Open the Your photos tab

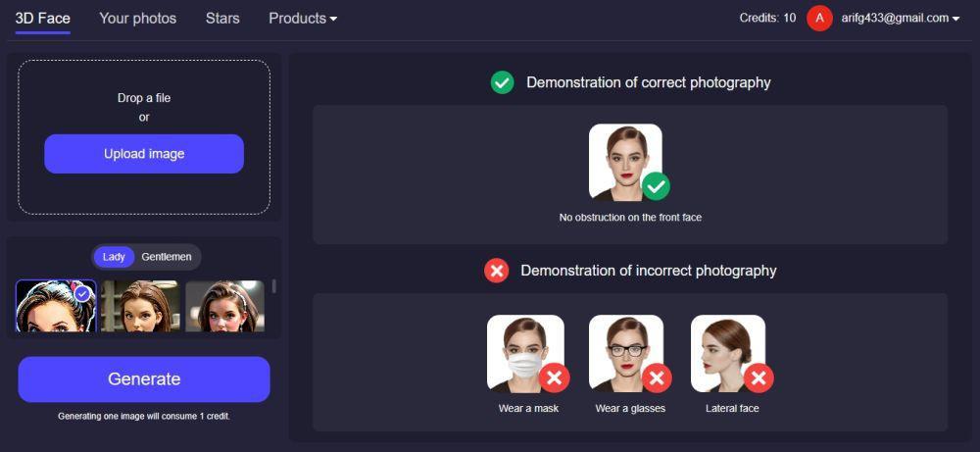[x=137, y=18]
